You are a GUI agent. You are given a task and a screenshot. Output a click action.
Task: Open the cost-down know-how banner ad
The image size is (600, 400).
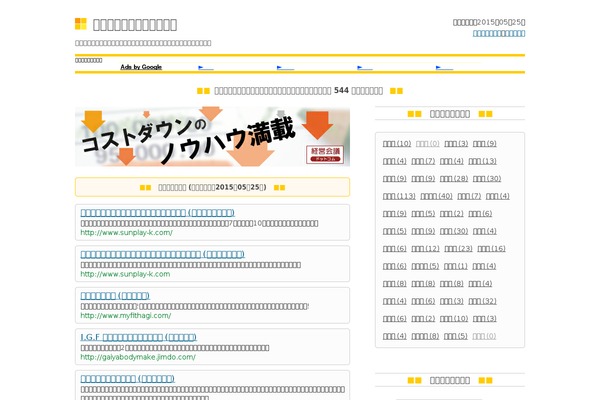tap(212, 137)
